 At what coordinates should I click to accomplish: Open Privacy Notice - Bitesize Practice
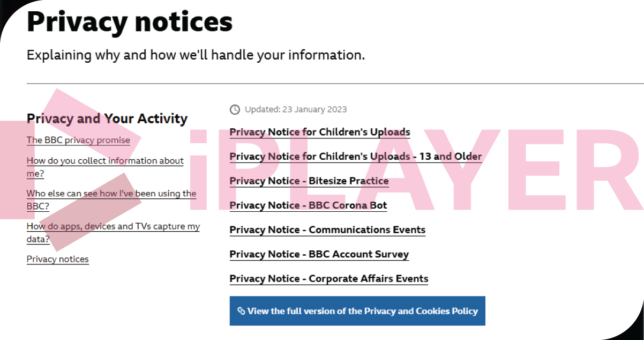[309, 181]
